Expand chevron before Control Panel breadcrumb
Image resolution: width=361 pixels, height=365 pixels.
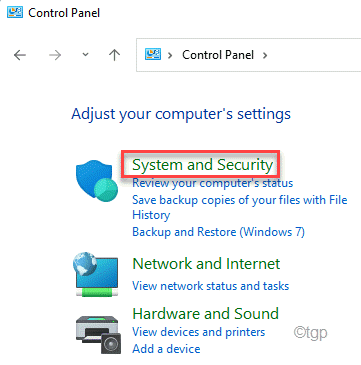point(170,55)
